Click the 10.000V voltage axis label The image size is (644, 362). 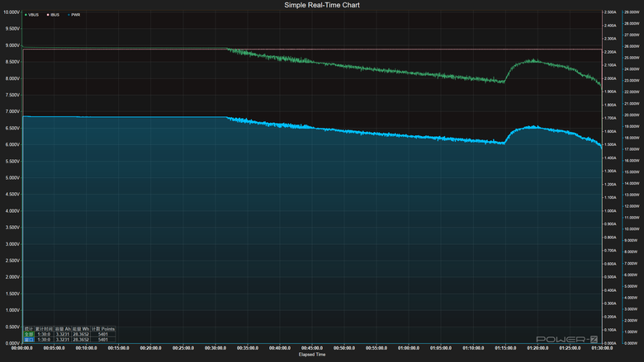pyautogui.click(x=11, y=12)
